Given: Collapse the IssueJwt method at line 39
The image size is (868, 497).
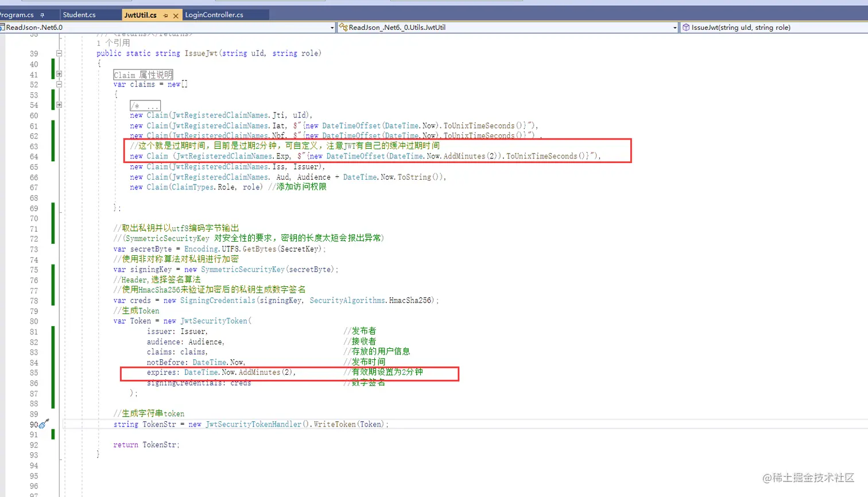Looking at the screenshot, I should coord(59,53).
